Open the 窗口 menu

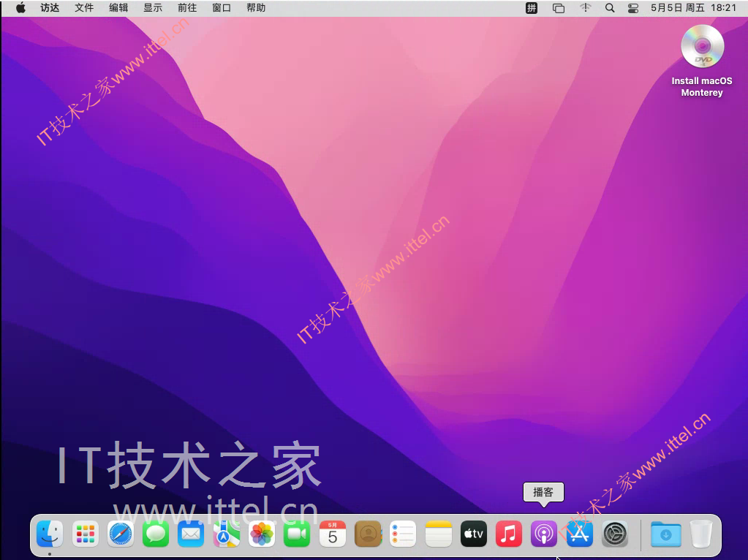(222, 7)
